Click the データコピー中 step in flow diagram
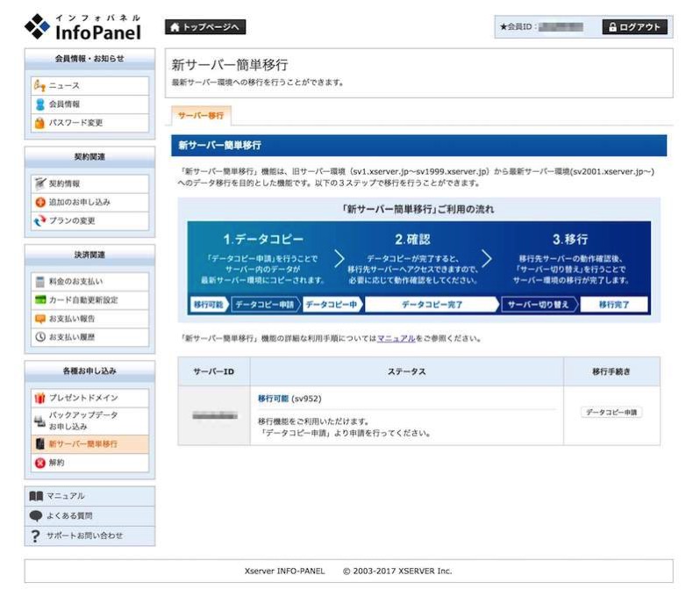This screenshot has width=700, height=604. point(332,305)
